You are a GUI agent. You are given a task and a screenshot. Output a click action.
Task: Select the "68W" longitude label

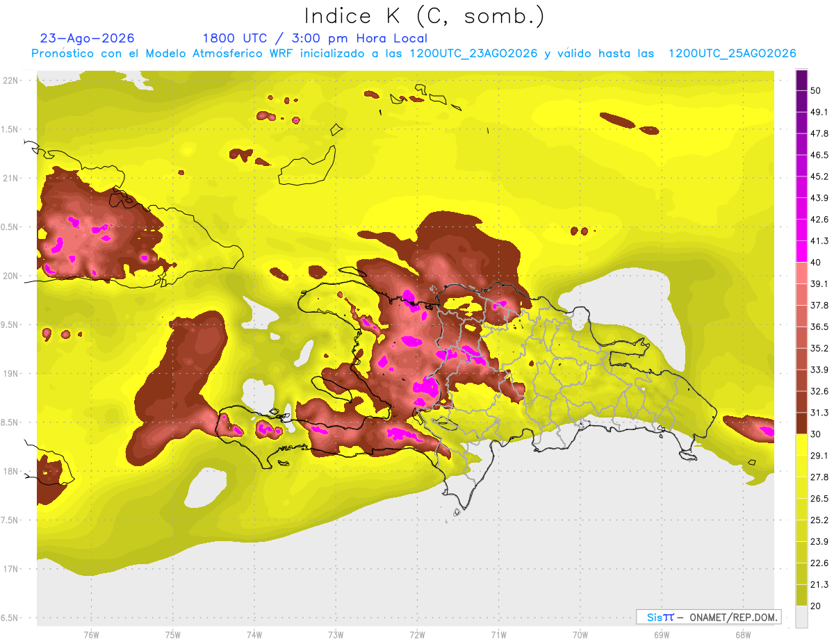[x=743, y=634]
